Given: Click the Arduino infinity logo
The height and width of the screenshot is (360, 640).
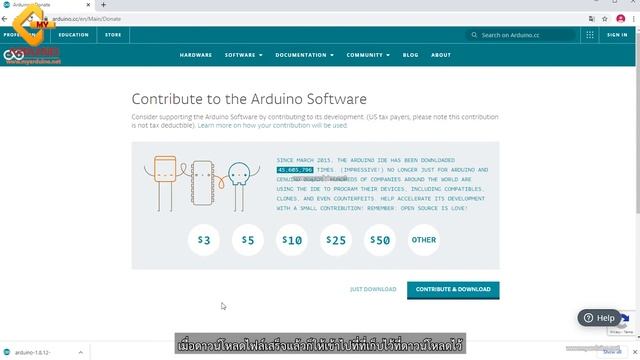Looking at the screenshot, I should [14, 54].
